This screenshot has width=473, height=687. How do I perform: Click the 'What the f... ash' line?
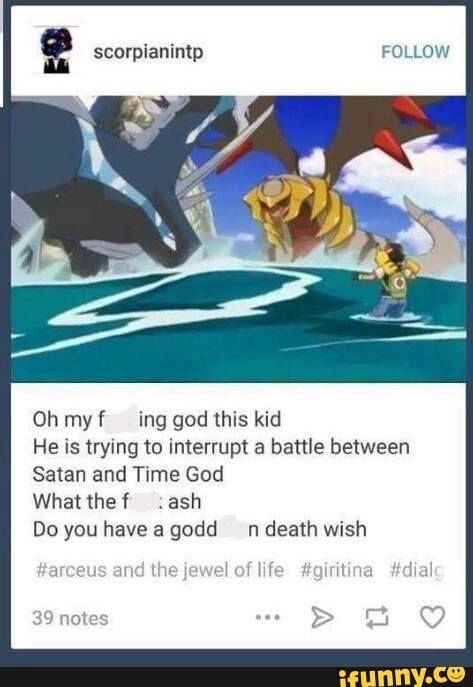coord(117,501)
